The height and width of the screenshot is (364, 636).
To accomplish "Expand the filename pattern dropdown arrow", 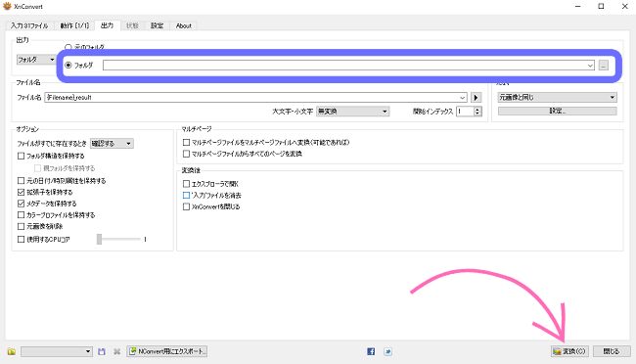I will click(463, 98).
